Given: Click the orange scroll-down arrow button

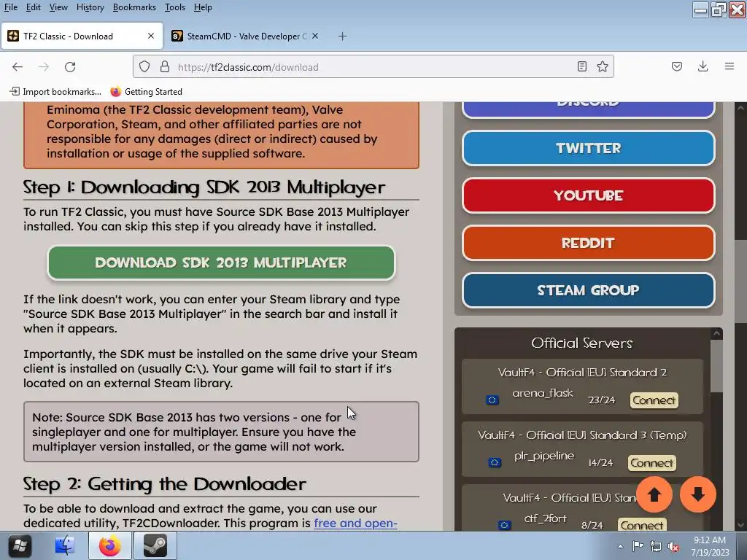Looking at the screenshot, I should (x=698, y=494).
